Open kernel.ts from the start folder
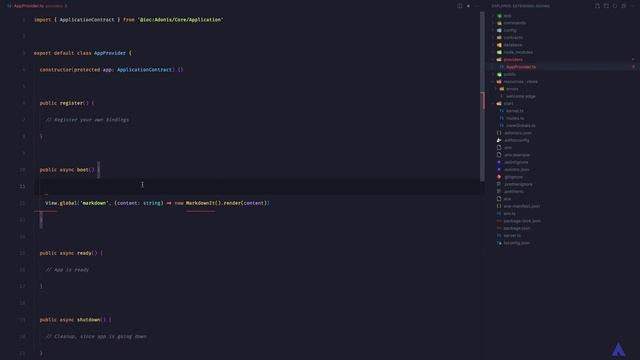 tap(515, 111)
